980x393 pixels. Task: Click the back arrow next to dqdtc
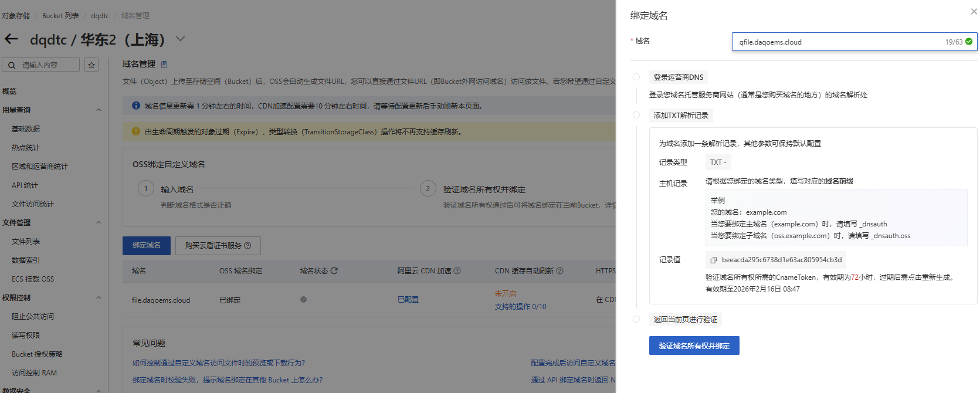tap(11, 39)
